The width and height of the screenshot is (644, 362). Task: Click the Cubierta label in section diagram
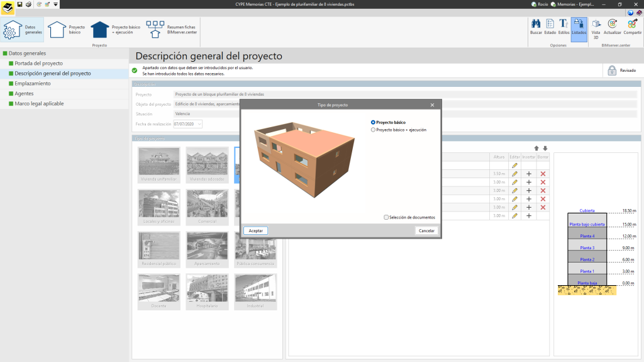[x=587, y=211]
